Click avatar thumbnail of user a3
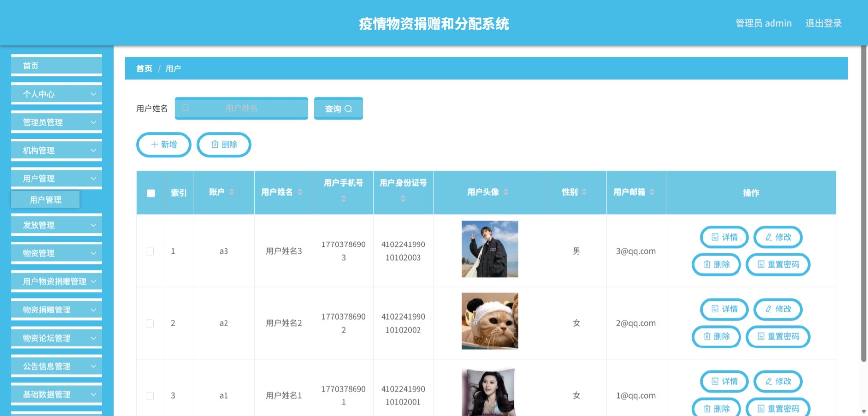The height and width of the screenshot is (416, 868). (x=490, y=249)
